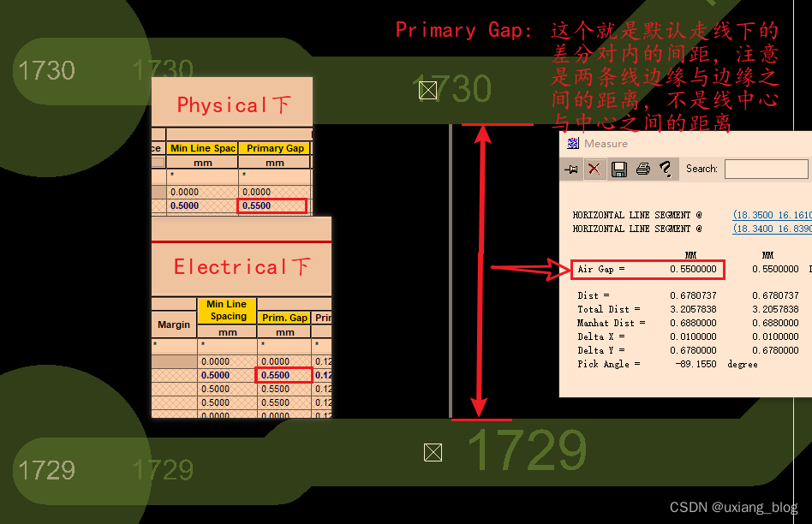Focus the Search field in Measure window
The image size is (812, 524).
tap(766, 169)
